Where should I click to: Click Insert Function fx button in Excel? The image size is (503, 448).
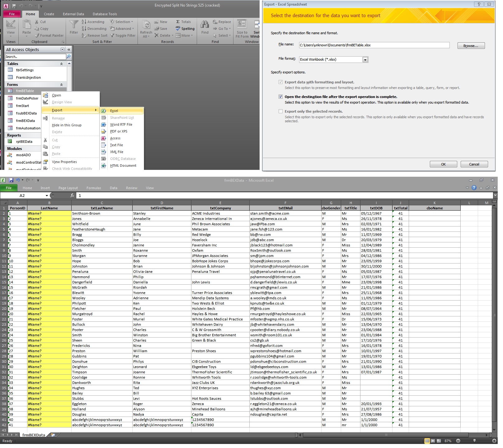click(x=72, y=195)
